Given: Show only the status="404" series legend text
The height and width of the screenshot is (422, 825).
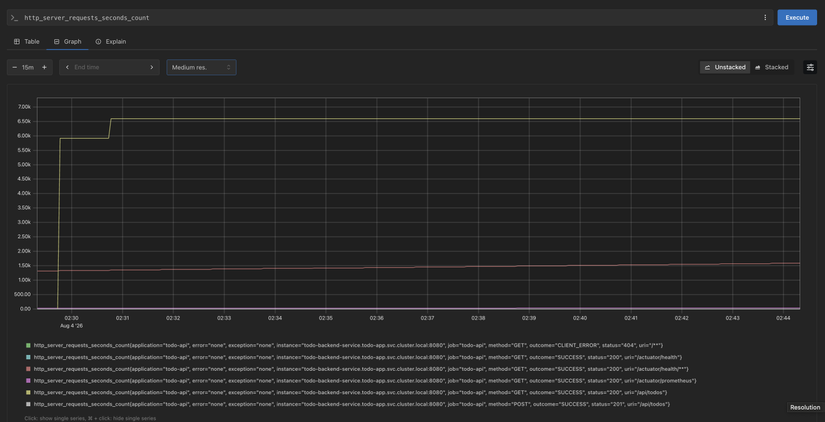Looking at the screenshot, I should 348,346.
